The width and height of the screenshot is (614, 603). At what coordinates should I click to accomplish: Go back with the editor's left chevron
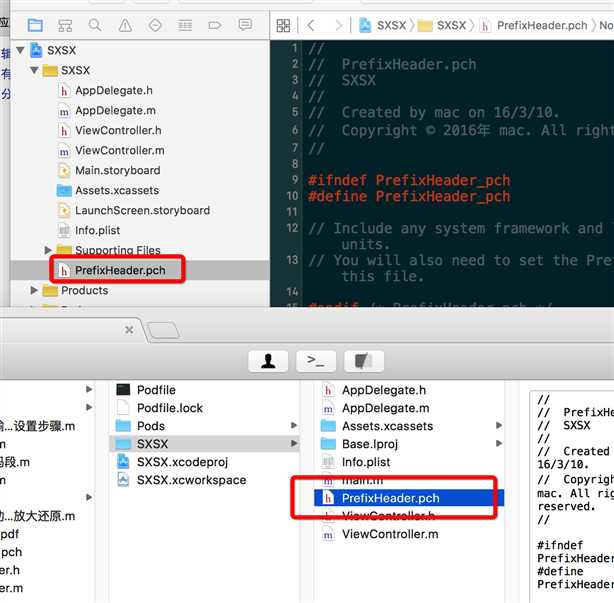(x=311, y=25)
